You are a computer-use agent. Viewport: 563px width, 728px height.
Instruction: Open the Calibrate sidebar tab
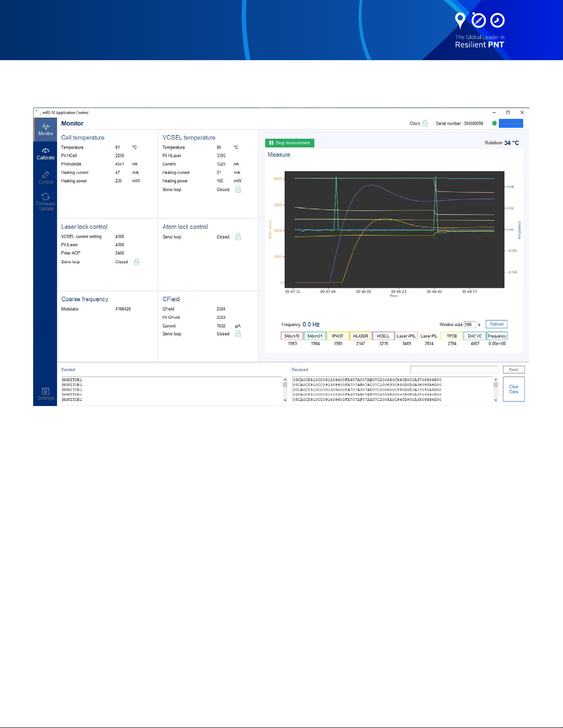point(45,154)
